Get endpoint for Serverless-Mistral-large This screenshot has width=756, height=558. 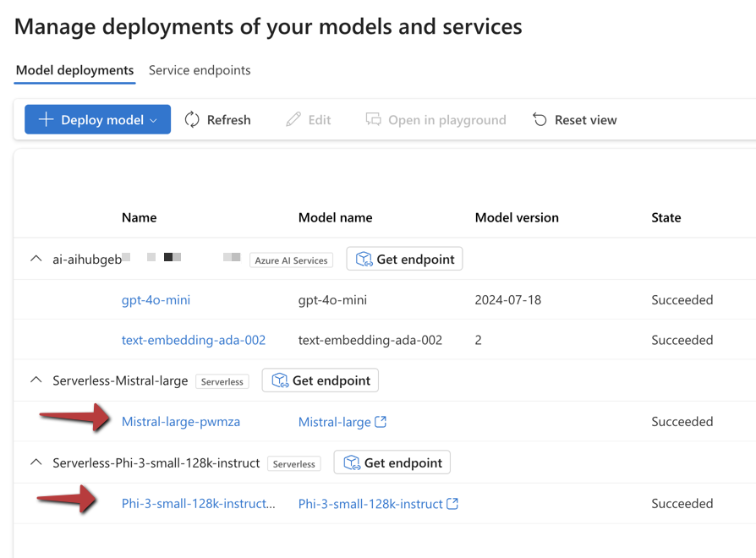point(320,380)
